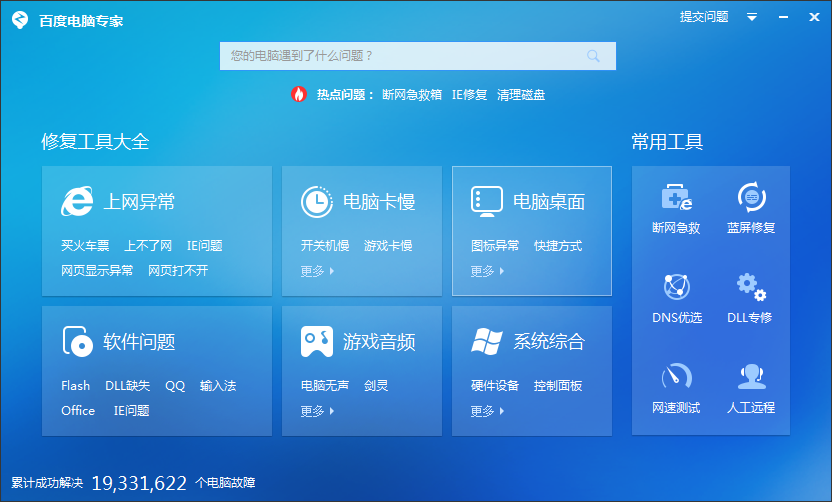The width and height of the screenshot is (832, 502).
Task: Launch the 蓝屏修复 blue screen repair icon
Action: click(751, 198)
